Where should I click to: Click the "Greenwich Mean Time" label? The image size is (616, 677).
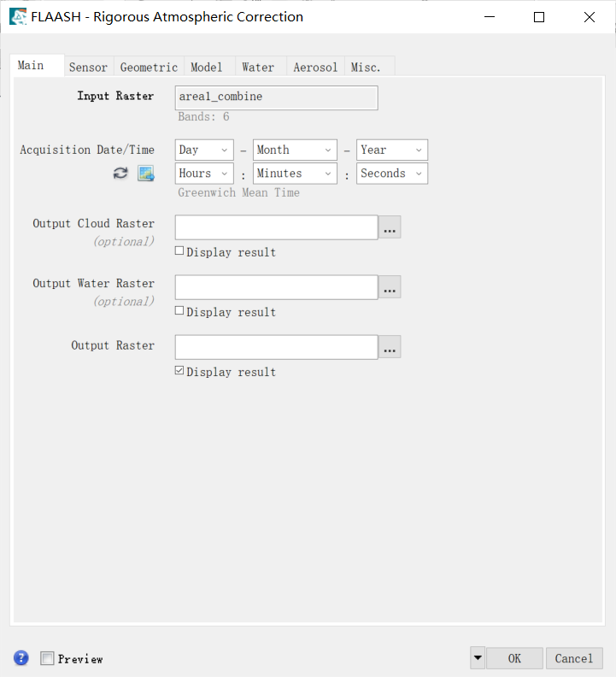(x=238, y=192)
